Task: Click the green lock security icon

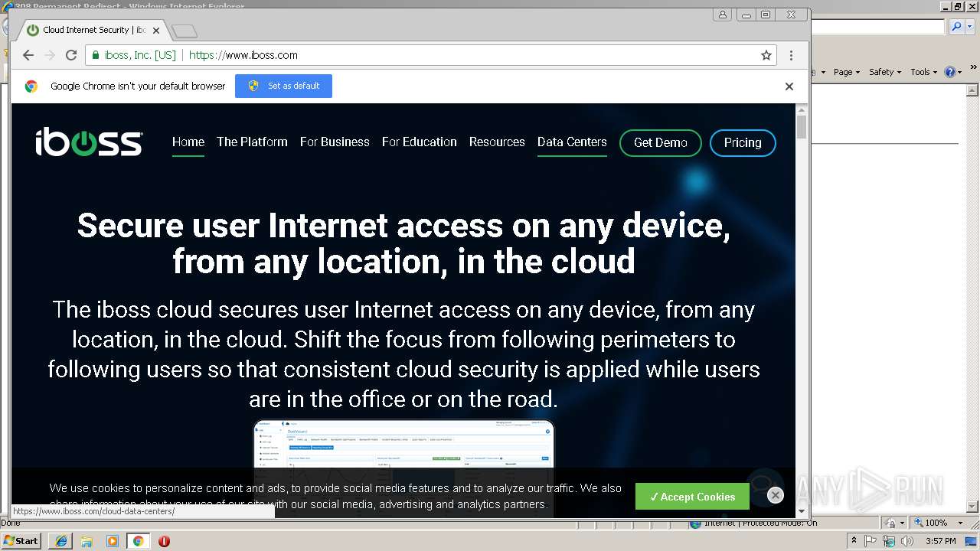Action: click(x=96, y=55)
